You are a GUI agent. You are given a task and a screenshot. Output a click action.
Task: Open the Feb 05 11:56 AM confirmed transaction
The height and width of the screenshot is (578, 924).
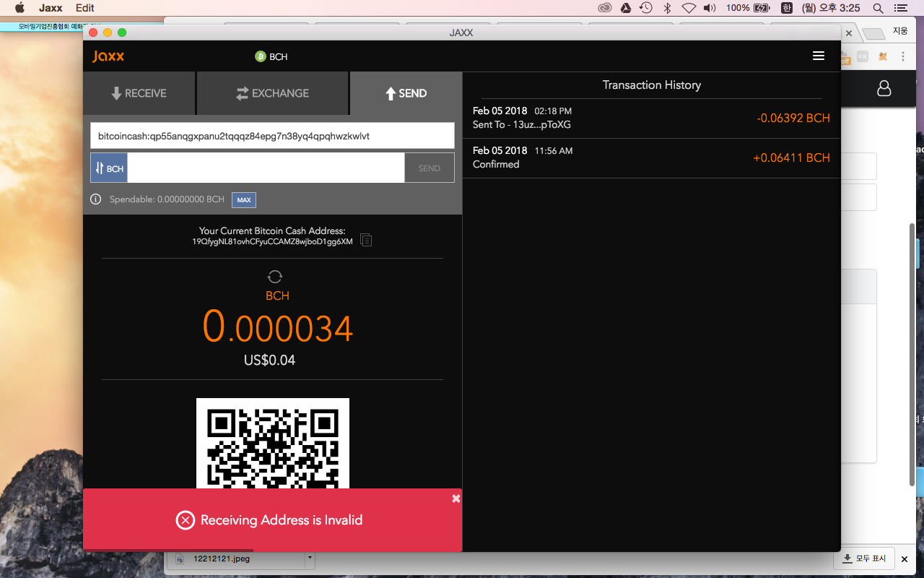651,158
